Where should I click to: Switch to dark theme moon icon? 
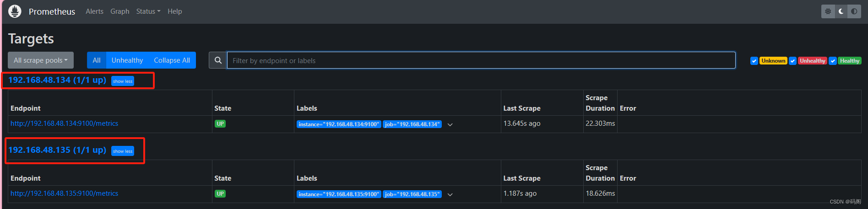point(841,11)
